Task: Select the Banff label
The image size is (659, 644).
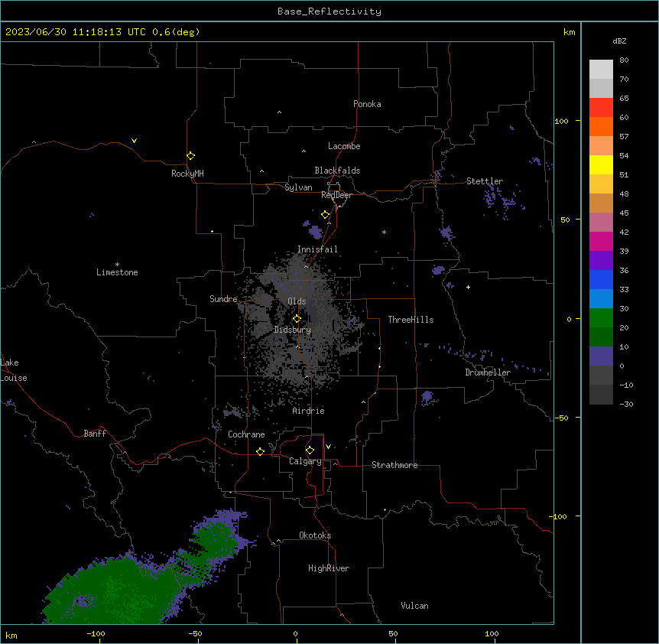Action: [95, 434]
